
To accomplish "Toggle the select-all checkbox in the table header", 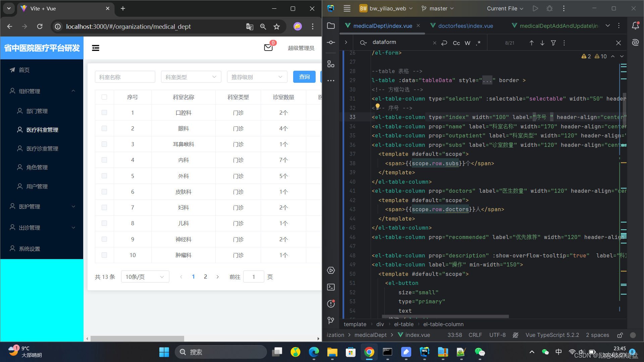I will tap(104, 97).
